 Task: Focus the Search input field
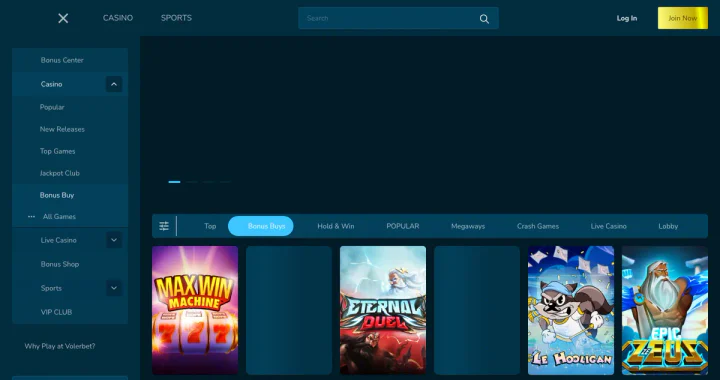pyautogui.click(x=398, y=18)
